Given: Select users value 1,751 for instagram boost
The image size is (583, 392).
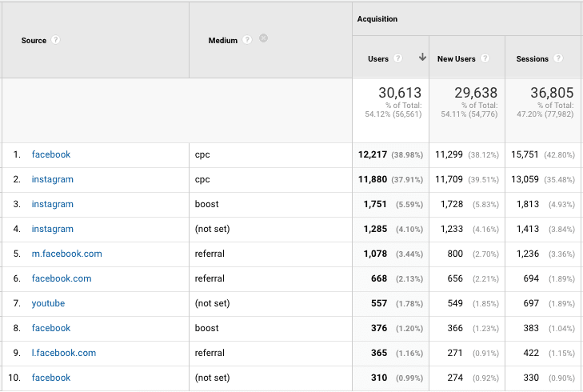Looking at the screenshot, I should (x=375, y=204).
